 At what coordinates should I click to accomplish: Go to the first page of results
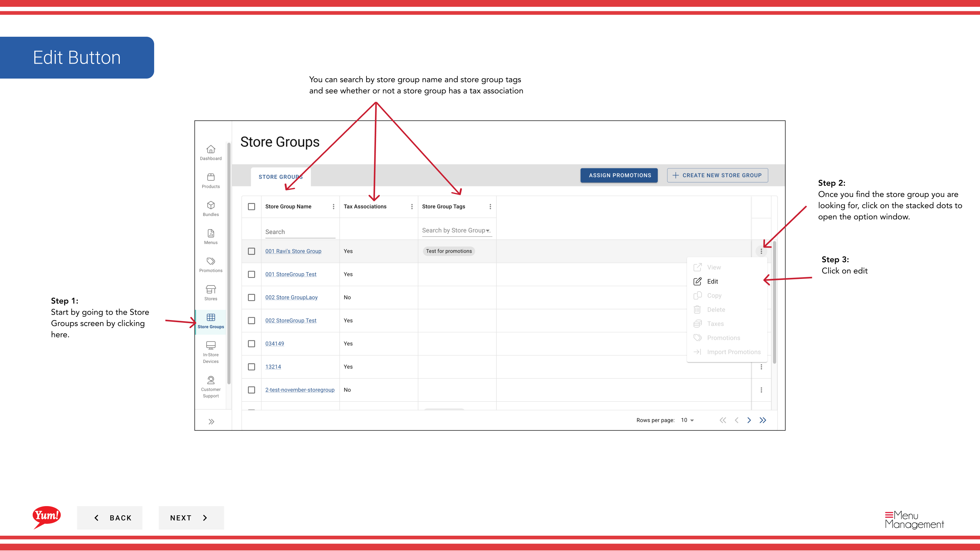click(723, 420)
